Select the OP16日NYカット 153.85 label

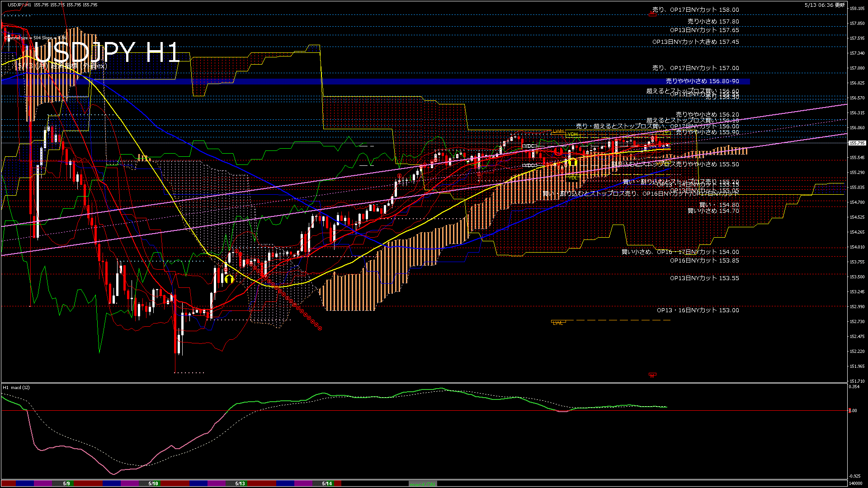[704, 261]
